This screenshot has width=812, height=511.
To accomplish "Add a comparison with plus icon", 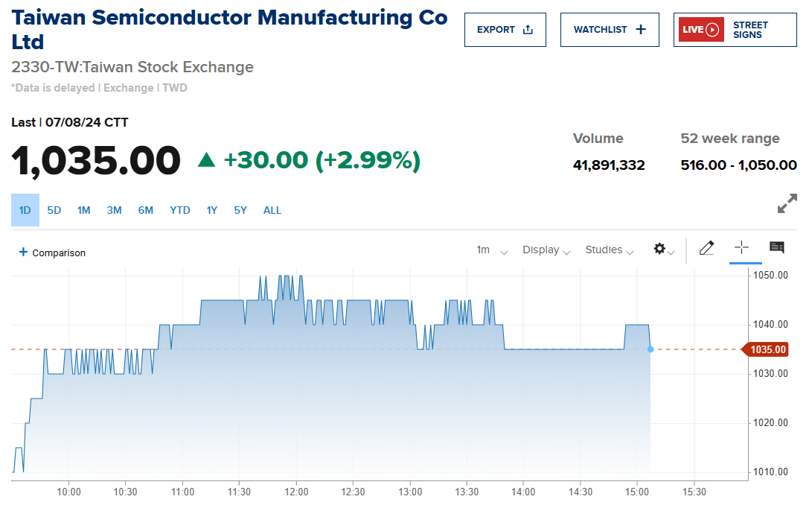I will click(23, 253).
